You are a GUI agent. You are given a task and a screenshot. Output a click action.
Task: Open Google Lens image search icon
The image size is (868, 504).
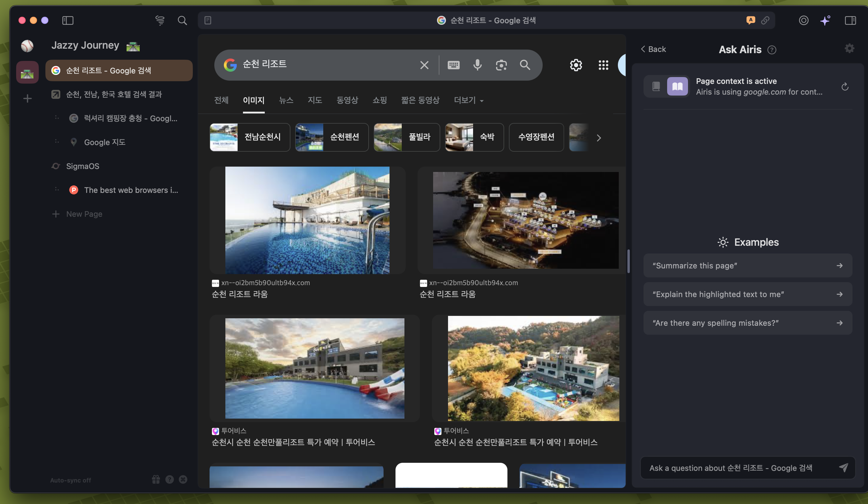[501, 65]
